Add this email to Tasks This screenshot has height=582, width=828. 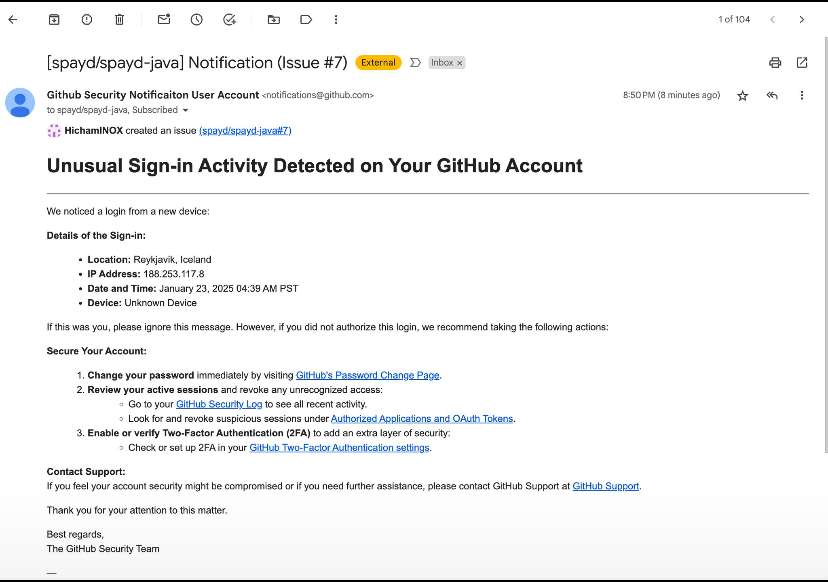pos(229,19)
